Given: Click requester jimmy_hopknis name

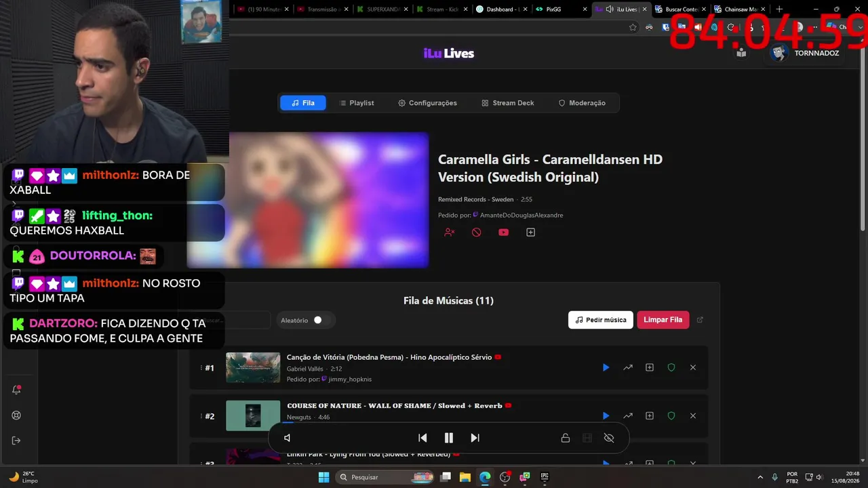Looking at the screenshot, I should click(350, 379).
